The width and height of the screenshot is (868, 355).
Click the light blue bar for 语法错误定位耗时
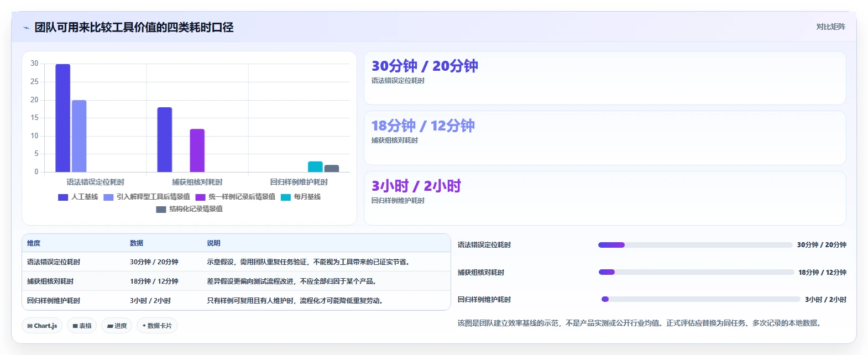[79, 136]
